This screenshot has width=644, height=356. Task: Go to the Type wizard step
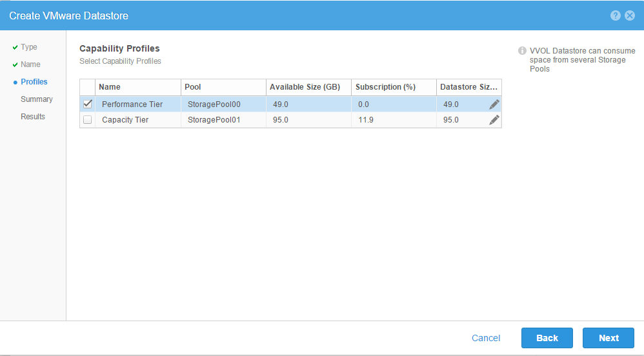tap(29, 47)
